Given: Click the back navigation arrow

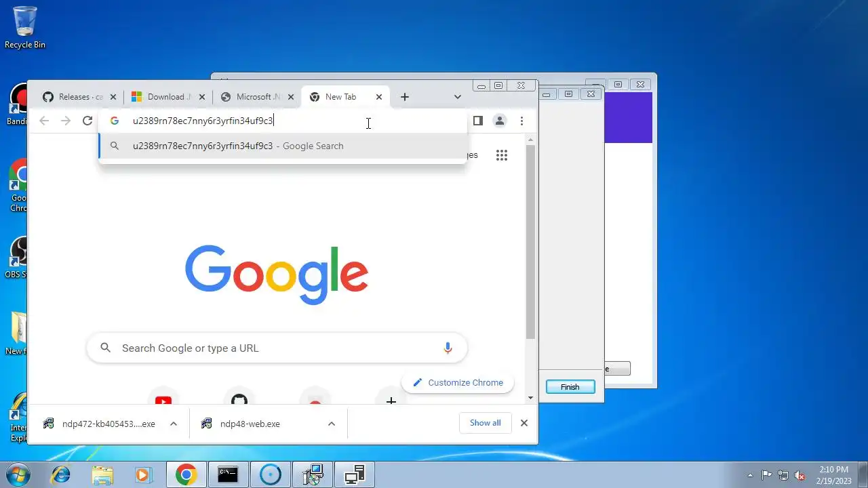Looking at the screenshot, I should 44,121.
